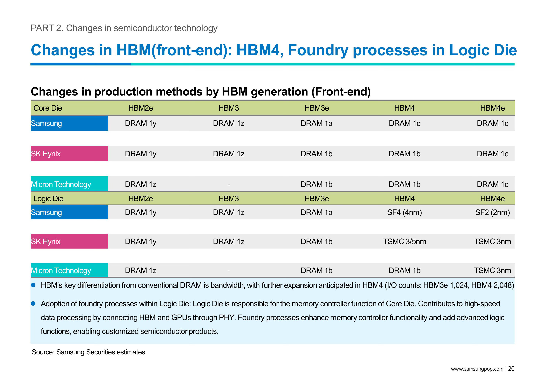Select the HBM4 column header in Logic Die table
Viewport: 545px width, 392px height.
[404, 199]
